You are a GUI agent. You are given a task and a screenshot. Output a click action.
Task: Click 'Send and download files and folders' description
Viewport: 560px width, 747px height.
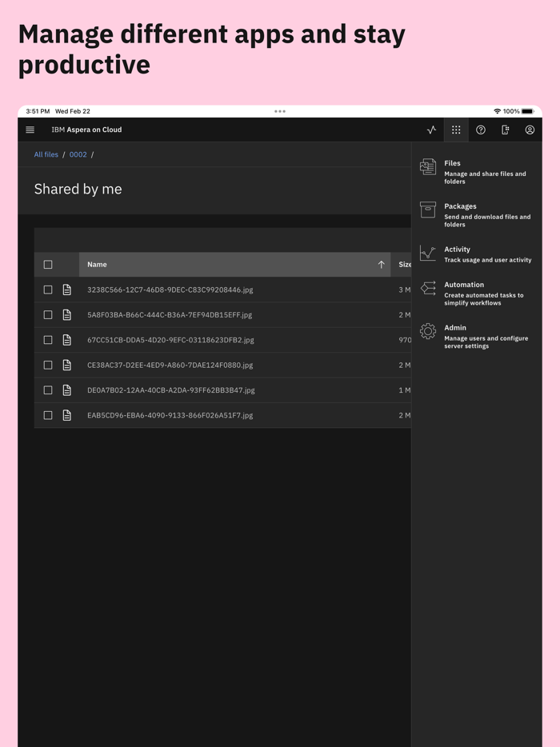[487, 221]
